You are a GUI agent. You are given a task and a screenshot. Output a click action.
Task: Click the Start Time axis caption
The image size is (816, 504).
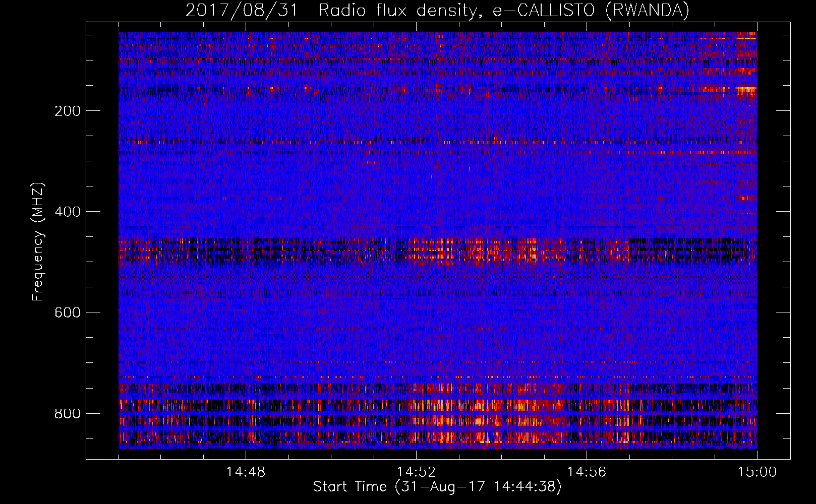coord(437,487)
